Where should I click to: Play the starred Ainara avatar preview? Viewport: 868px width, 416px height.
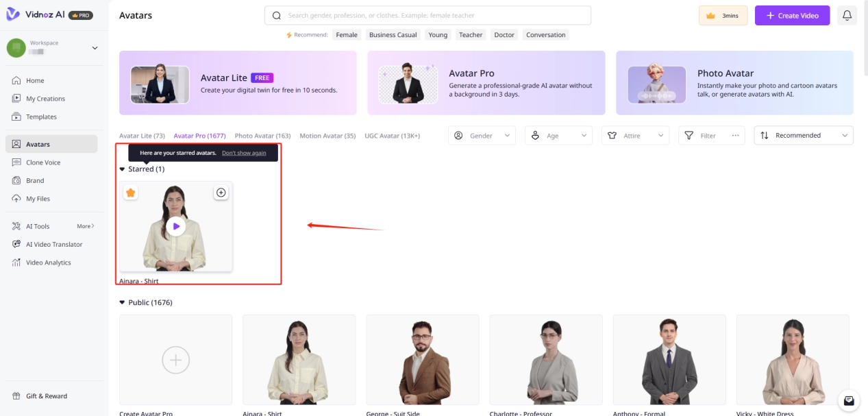pyautogui.click(x=176, y=226)
